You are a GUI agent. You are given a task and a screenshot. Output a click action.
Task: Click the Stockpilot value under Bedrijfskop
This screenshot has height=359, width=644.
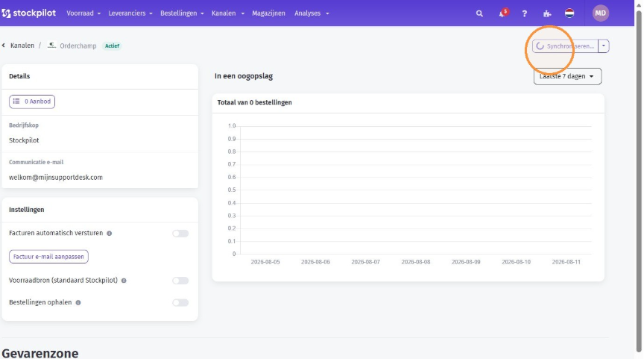point(24,140)
